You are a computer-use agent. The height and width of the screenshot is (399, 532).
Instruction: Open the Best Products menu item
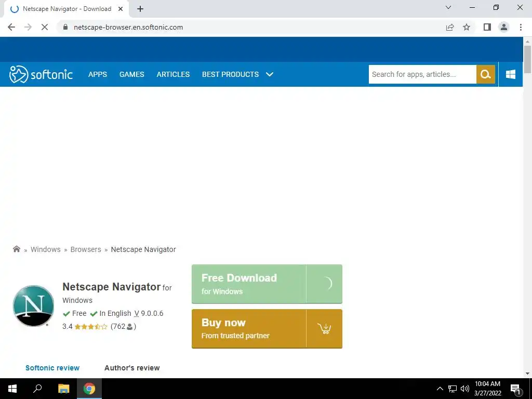pyautogui.click(x=230, y=74)
